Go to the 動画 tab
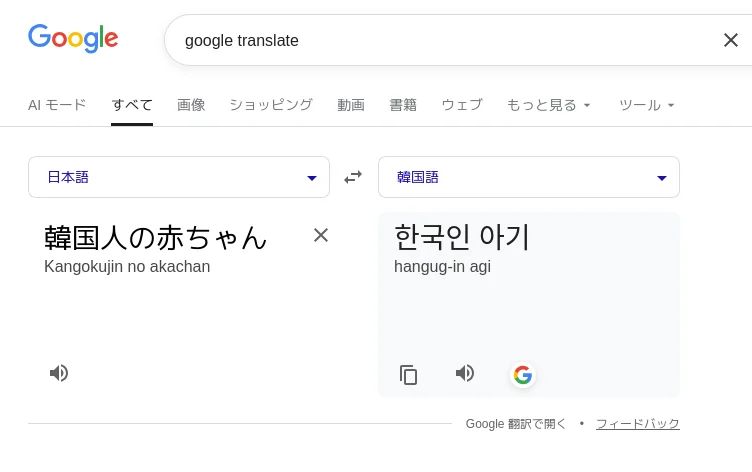 (351, 105)
